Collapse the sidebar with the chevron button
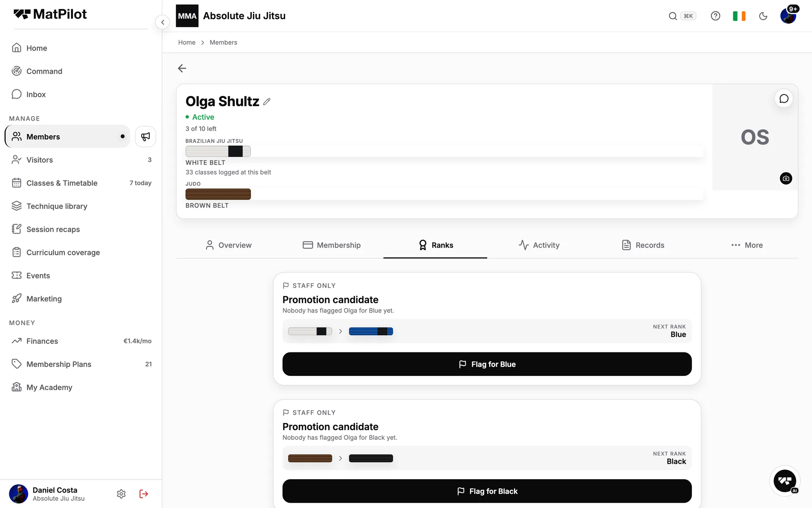This screenshot has height=508, width=812. (x=162, y=22)
